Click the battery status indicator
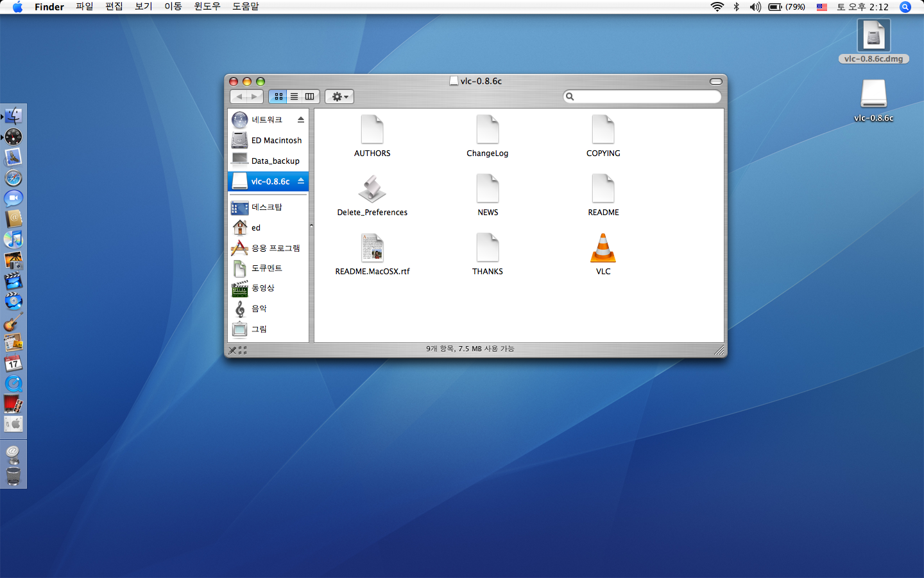 tap(787, 7)
